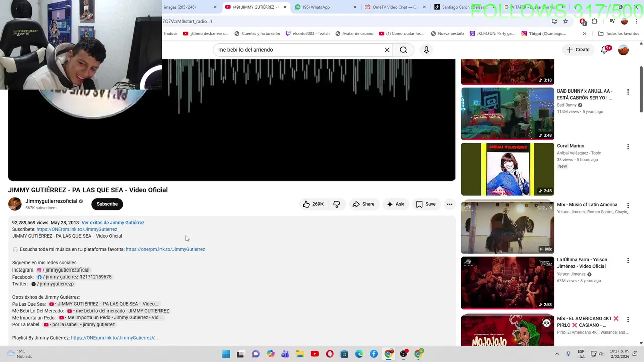Open options for La Última Farra video
Image resolution: width=644 pixels, height=362 pixels.
coord(628,261)
